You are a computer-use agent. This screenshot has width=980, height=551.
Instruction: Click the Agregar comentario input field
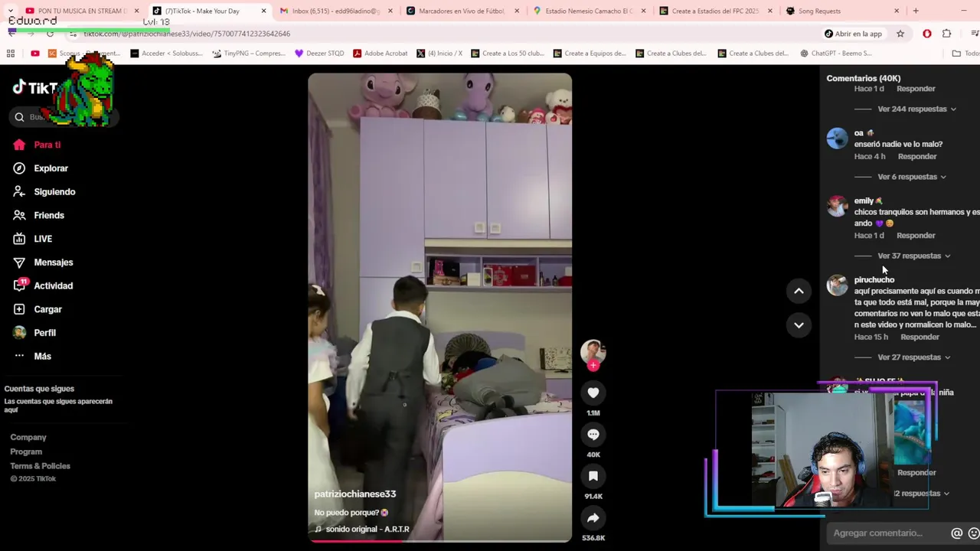click(888, 533)
